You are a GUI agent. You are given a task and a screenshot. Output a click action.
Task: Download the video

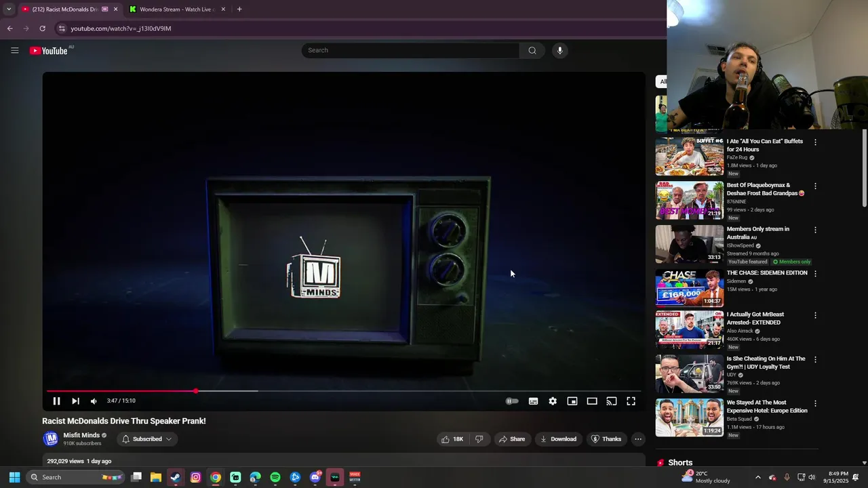[558, 439]
